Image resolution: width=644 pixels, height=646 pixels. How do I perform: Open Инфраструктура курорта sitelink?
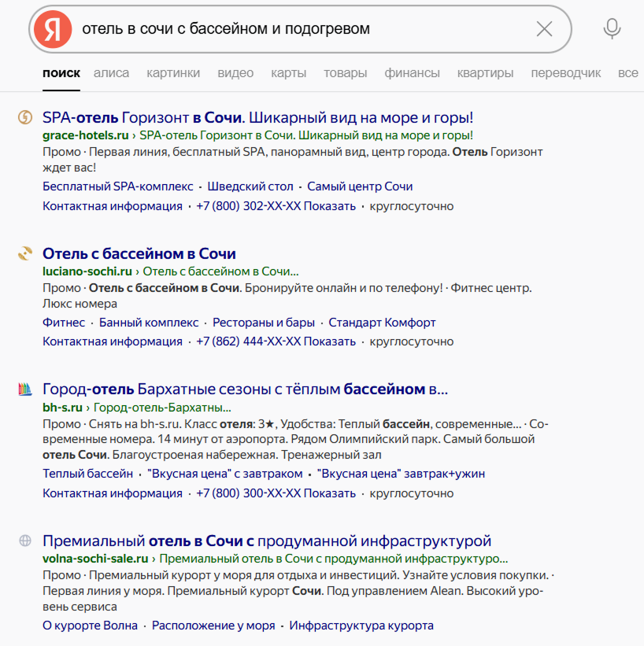(361, 626)
